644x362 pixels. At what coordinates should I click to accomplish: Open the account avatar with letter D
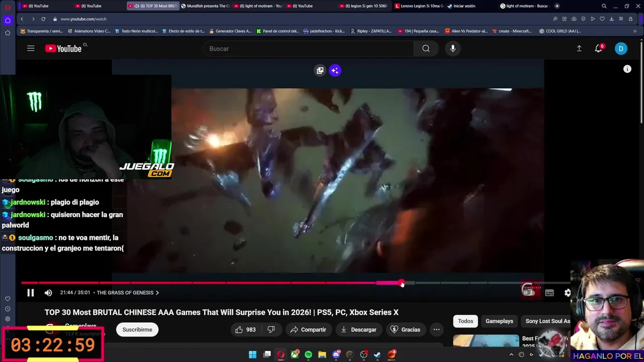[x=621, y=49]
